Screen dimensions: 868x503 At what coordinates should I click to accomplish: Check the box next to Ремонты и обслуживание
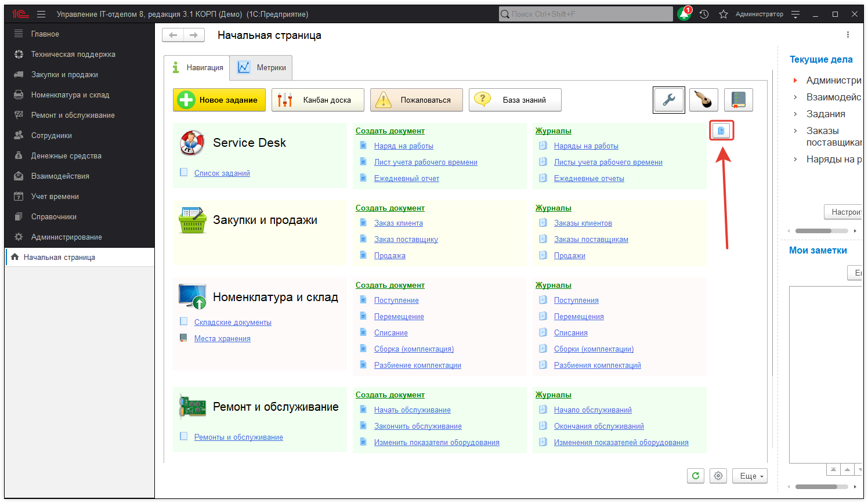coord(183,437)
